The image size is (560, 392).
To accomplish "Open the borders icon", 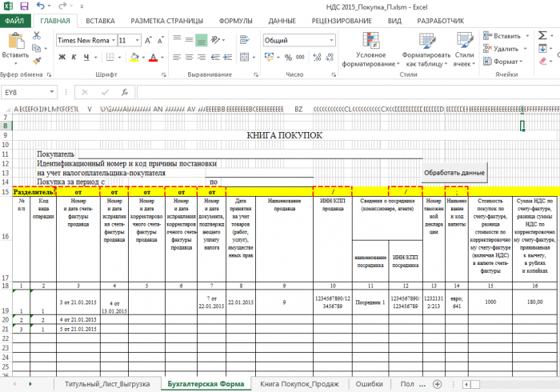I will (110, 57).
